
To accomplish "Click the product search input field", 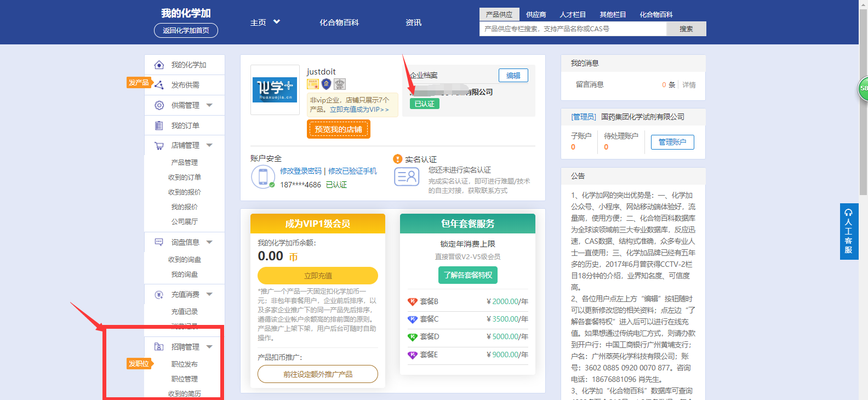I will [x=573, y=29].
